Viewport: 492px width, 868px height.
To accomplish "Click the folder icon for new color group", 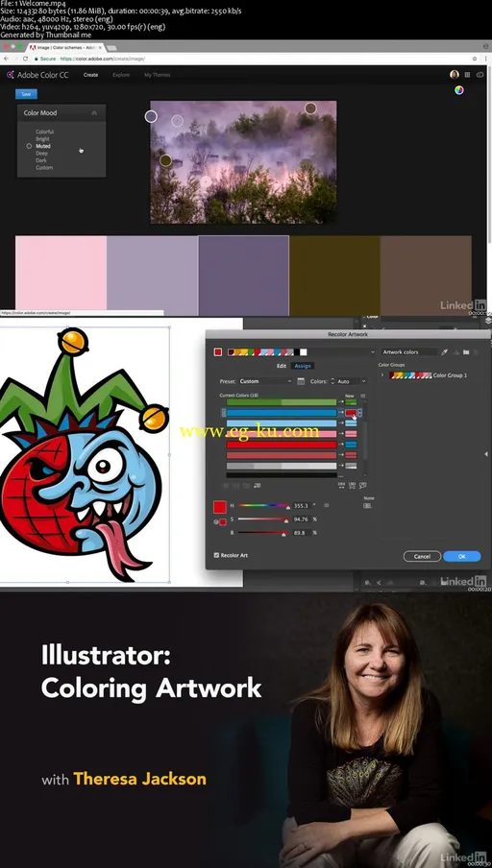I will 466,352.
